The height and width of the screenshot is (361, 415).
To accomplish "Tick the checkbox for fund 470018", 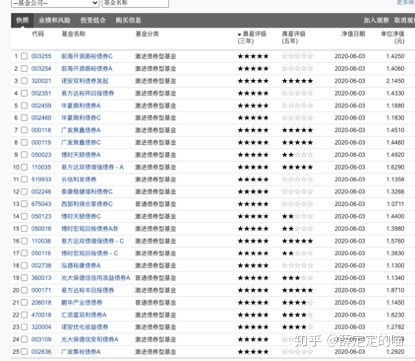I will coord(24,315).
